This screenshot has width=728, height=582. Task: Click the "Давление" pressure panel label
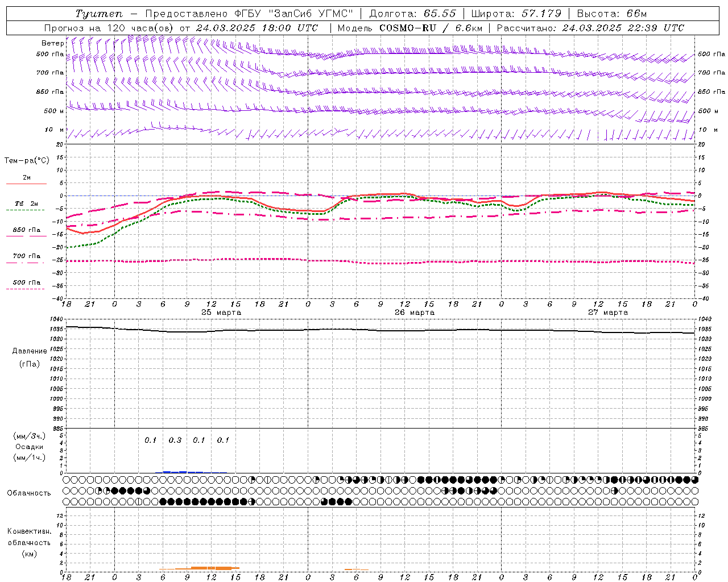click(x=29, y=351)
